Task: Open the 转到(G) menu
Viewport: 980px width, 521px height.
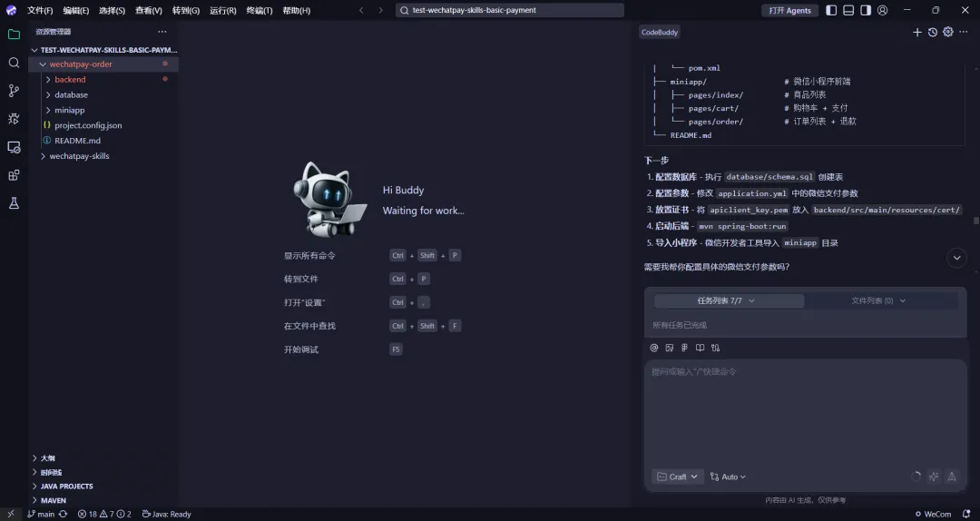Action: click(186, 10)
